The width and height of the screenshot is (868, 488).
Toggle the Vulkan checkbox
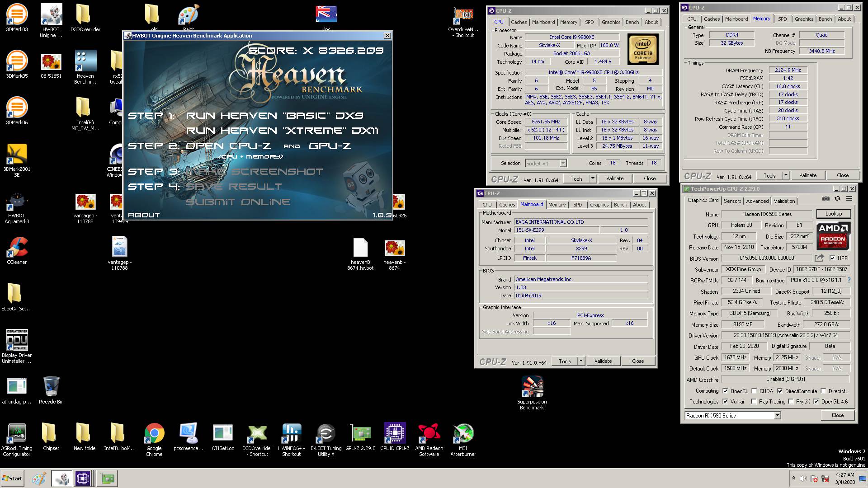(725, 401)
